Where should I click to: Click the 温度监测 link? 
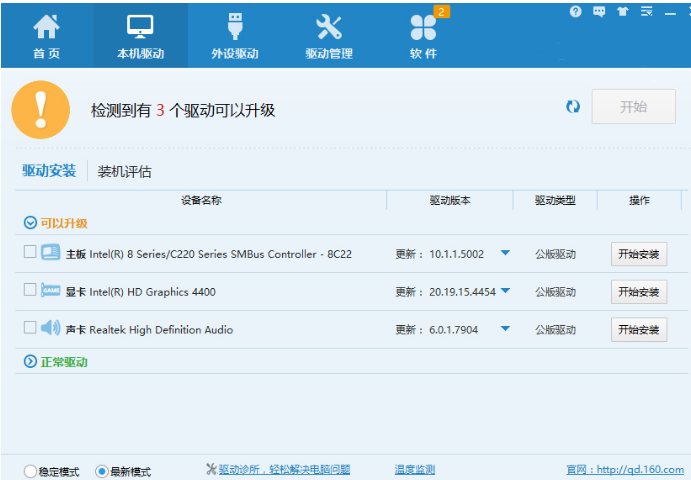[x=414, y=470]
